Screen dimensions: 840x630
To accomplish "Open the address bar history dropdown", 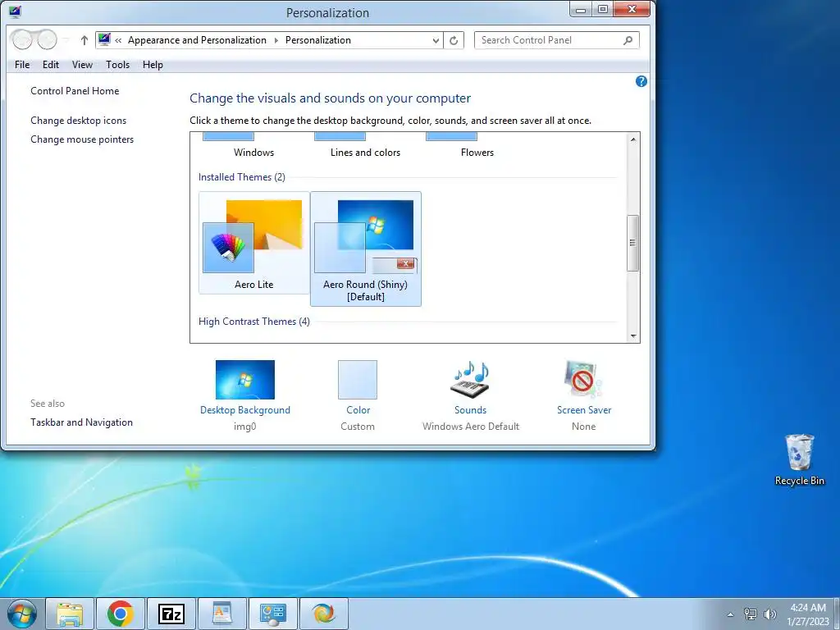I will (436, 40).
